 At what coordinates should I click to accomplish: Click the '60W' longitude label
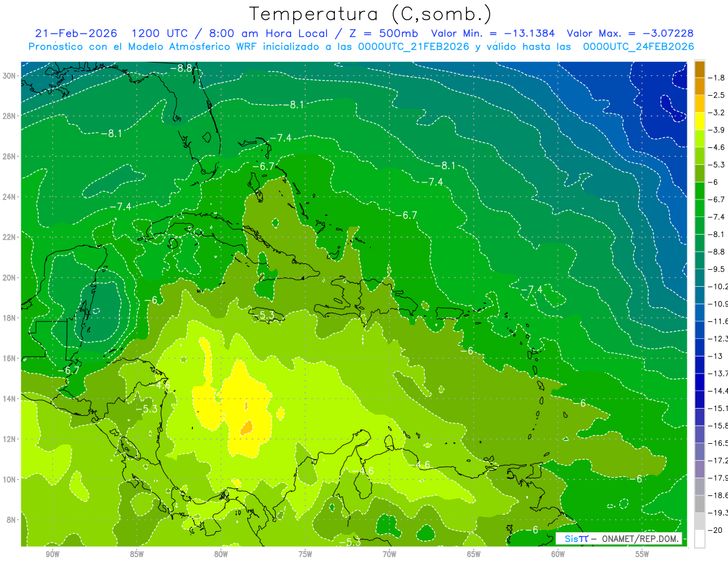pos(558,554)
